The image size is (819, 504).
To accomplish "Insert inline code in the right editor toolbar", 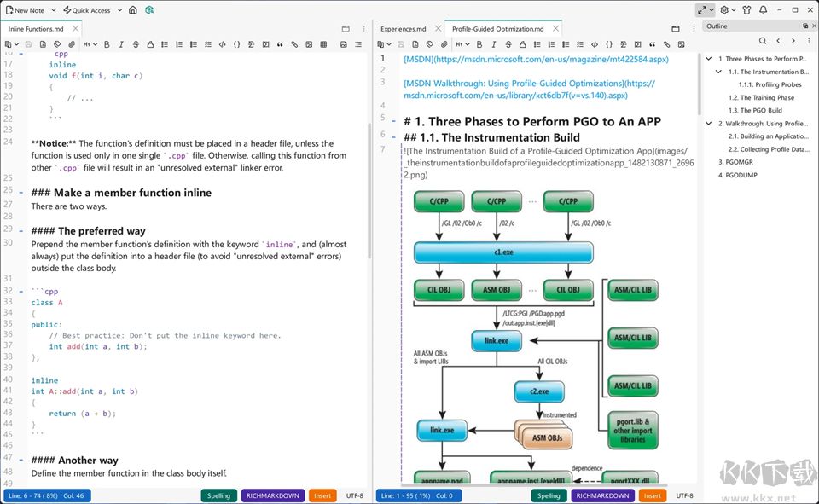I will 595,44.
